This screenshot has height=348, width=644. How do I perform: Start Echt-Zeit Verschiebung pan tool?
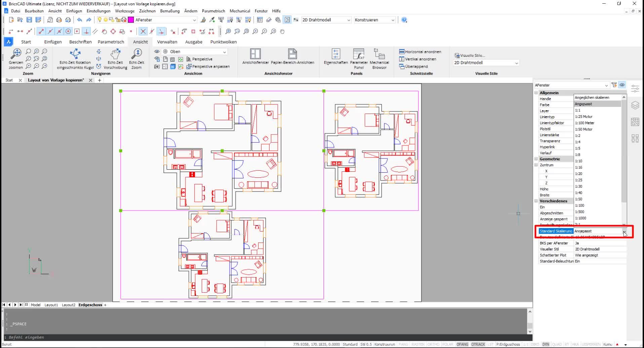click(115, 59)
